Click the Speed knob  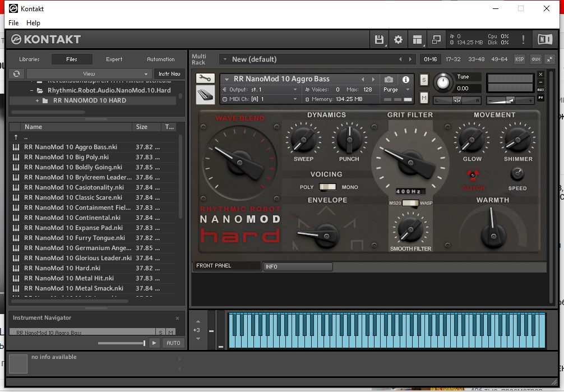coord(517,174)
